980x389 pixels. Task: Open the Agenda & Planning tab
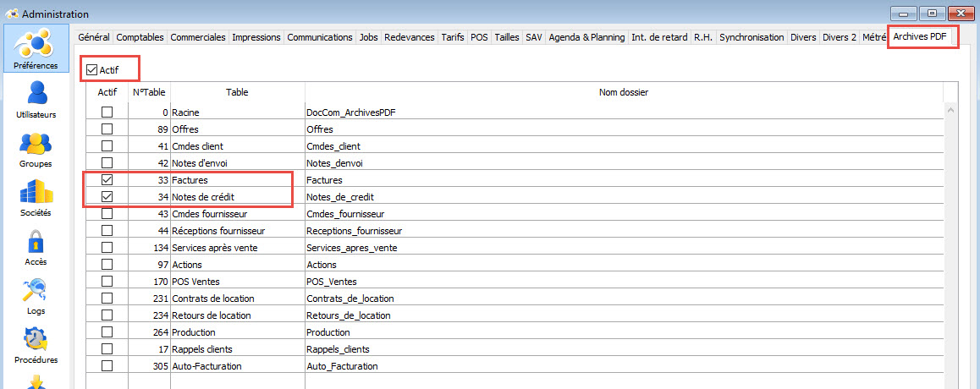[586, 37]
